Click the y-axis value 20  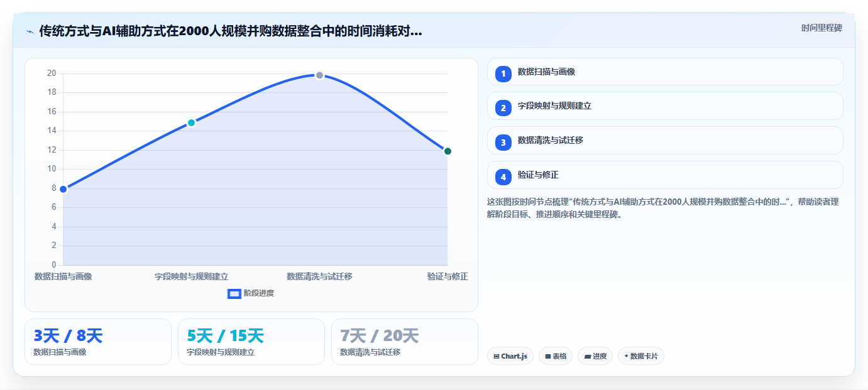(52, 73)
